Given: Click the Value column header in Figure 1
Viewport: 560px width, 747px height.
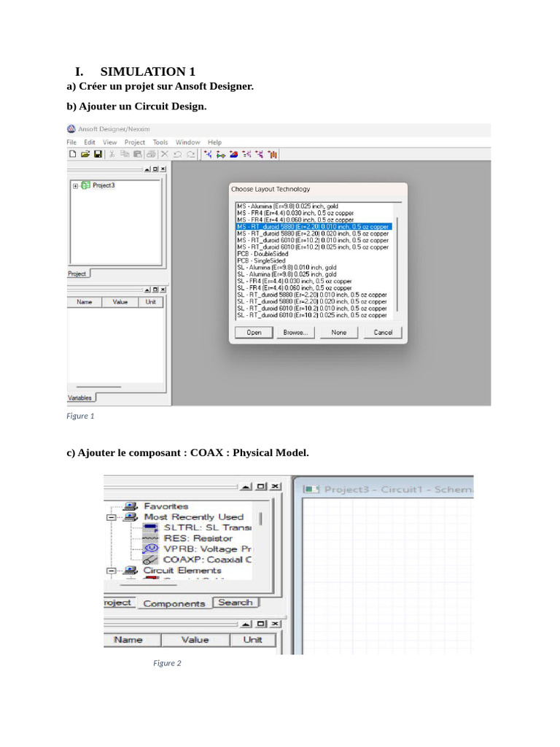Looking at the screenshot, I should 120,302.
